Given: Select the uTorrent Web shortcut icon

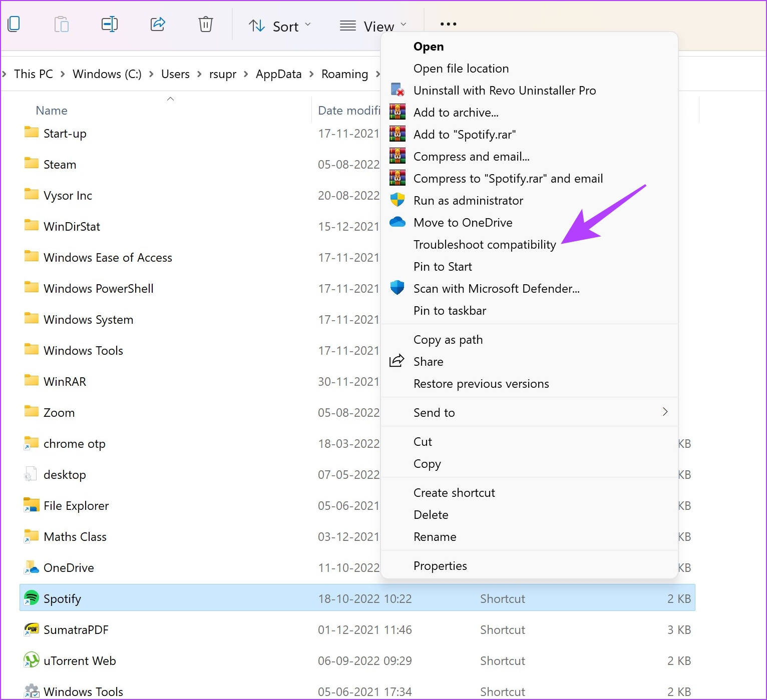Looking at the screenshot, I should coord(32,660).
